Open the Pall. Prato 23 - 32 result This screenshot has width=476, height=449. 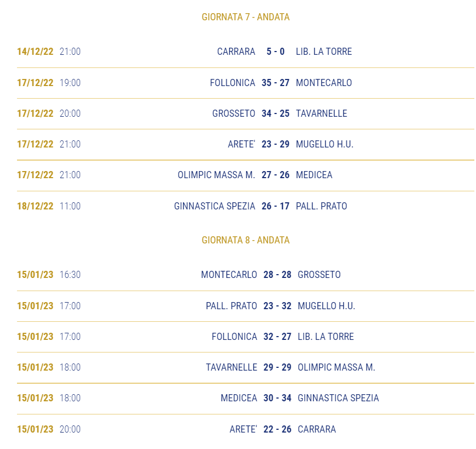coord(277,306)
